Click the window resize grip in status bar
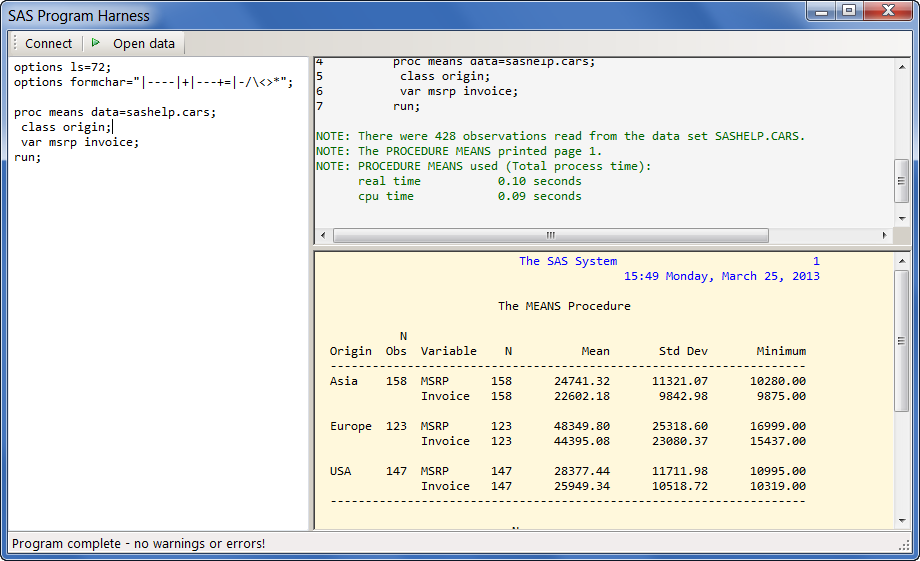 pos(903,544)
